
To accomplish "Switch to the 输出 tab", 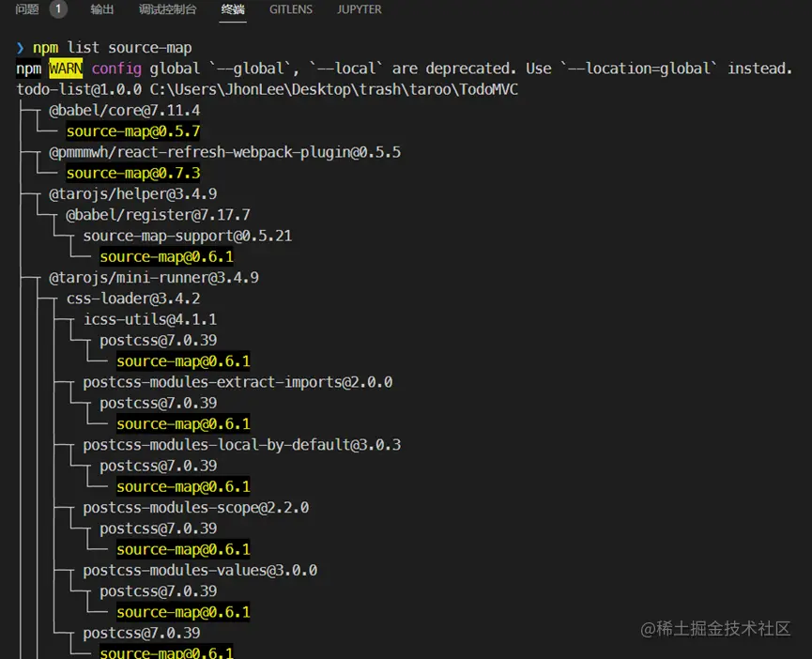I will coord(102,9).
